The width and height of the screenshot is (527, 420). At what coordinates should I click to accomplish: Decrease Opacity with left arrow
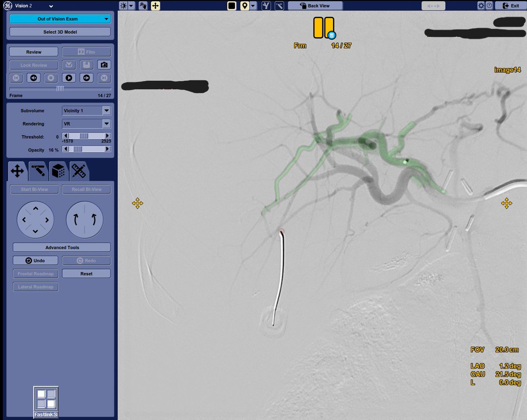[x=65, y=149]
